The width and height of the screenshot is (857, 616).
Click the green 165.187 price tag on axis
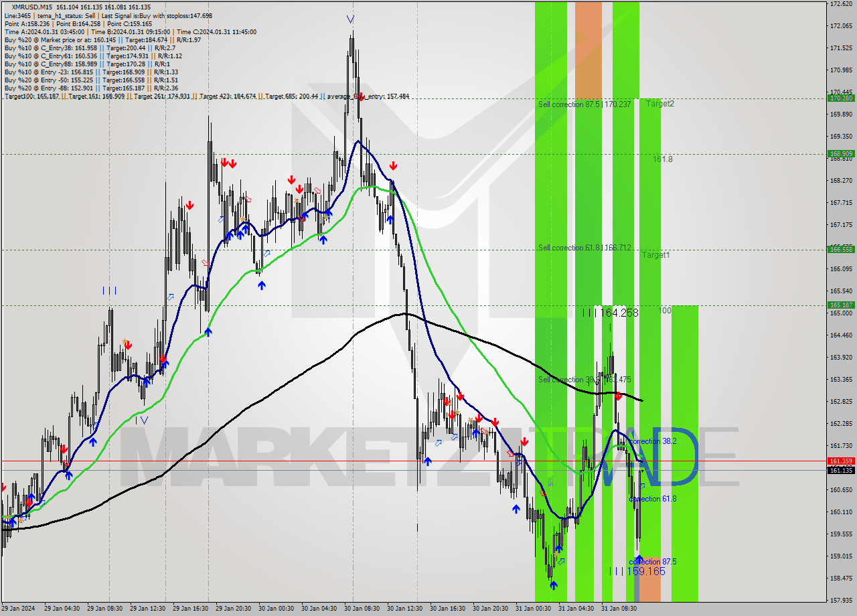pyautogui.click(x=841, y=305)
